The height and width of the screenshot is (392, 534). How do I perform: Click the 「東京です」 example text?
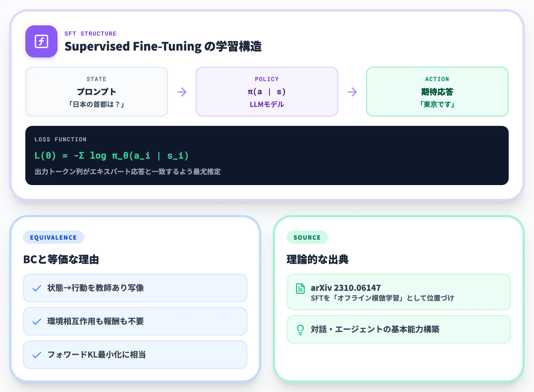click(x=437, y=104)
